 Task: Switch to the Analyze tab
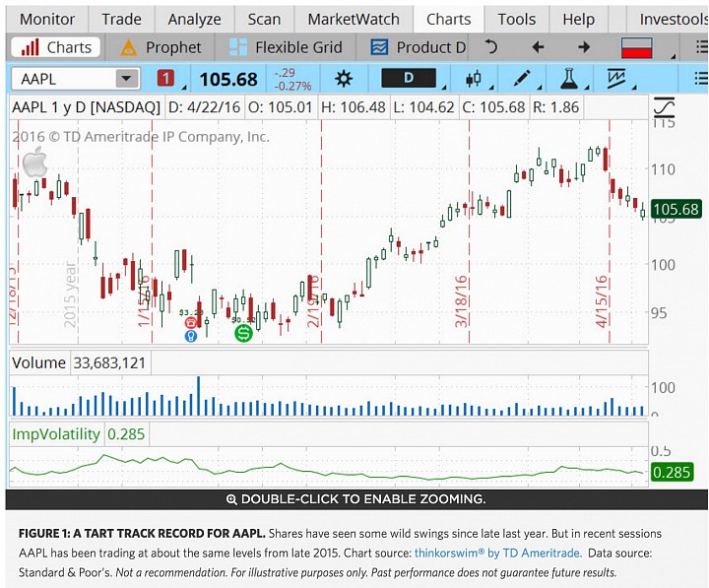(x=194, y=19)
